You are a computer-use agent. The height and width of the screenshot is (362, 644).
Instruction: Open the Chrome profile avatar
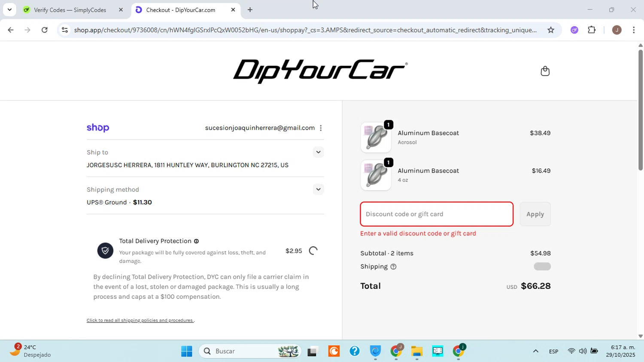tap(617, 30)
